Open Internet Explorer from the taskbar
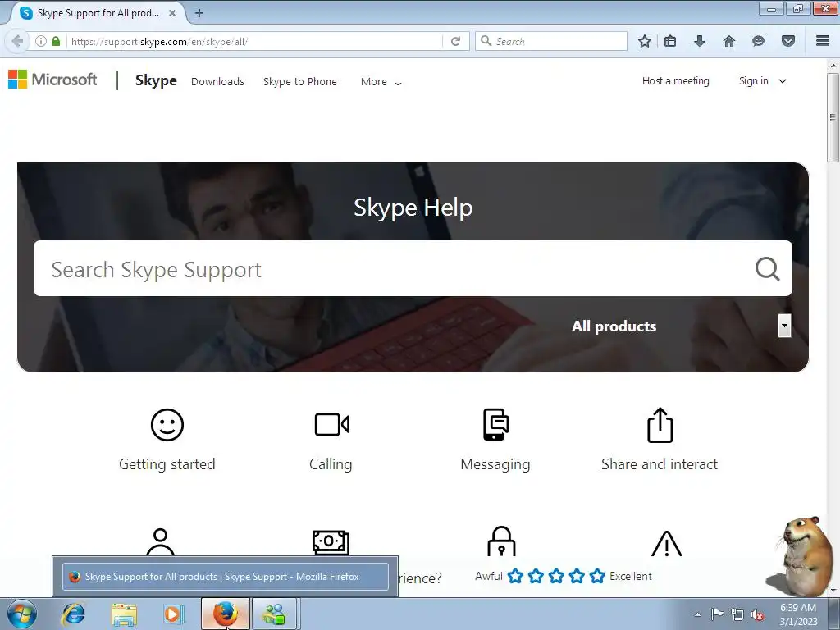The width and height of the screenshot is (840, 630). [73, 614]
